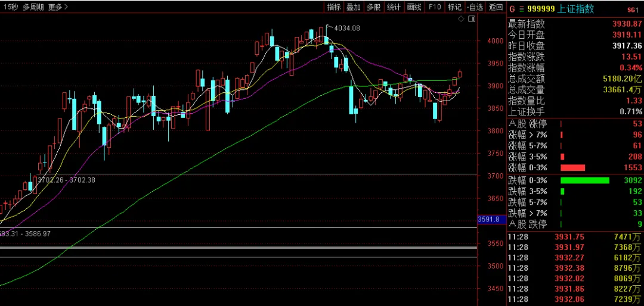Open the 多股 multi-stock view

pos(373,7)
